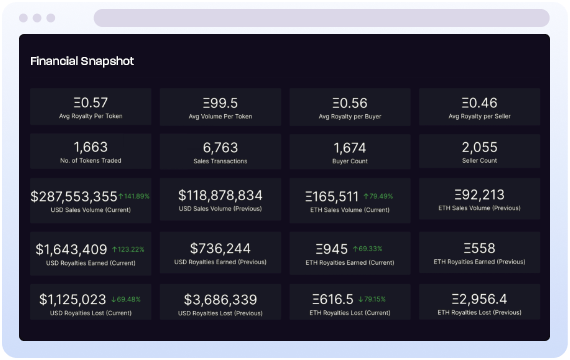Select the Avg Royalty per Seller card
The width and height of the screenshot is (570, 360).
click(479, 107)
